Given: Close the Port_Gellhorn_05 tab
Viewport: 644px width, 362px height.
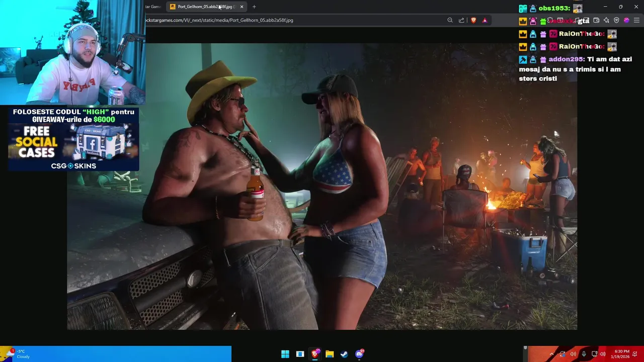Looking at the screenshot, I should click(242, 7).
